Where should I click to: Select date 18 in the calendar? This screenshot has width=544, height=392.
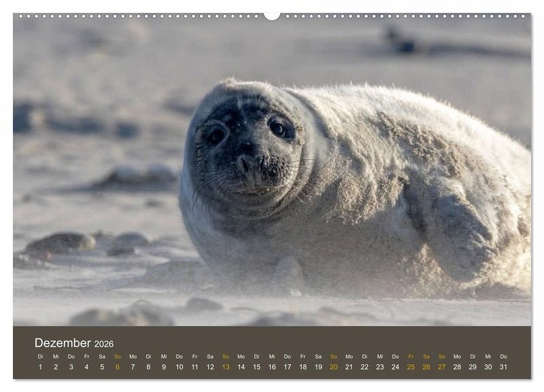[x=303, y=367]
